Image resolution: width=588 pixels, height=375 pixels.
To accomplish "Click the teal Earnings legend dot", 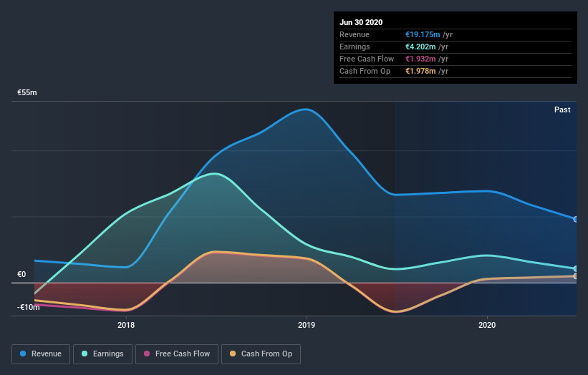I will [85, 354].
